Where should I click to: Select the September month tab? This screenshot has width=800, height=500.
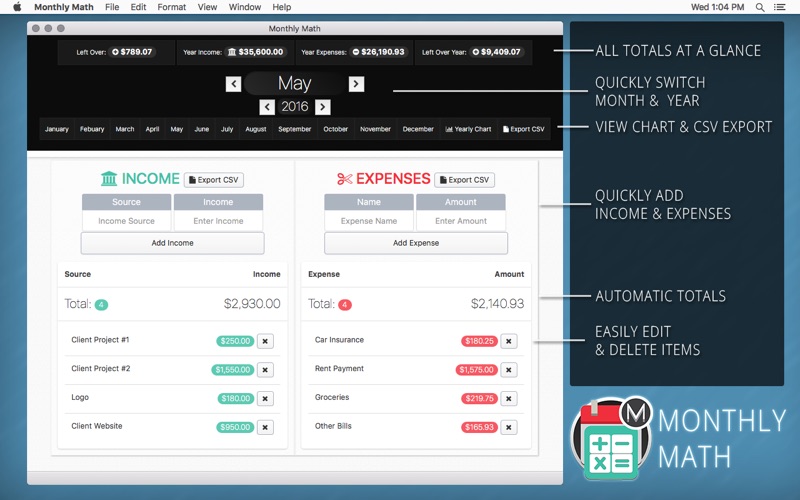coord(294,129)
